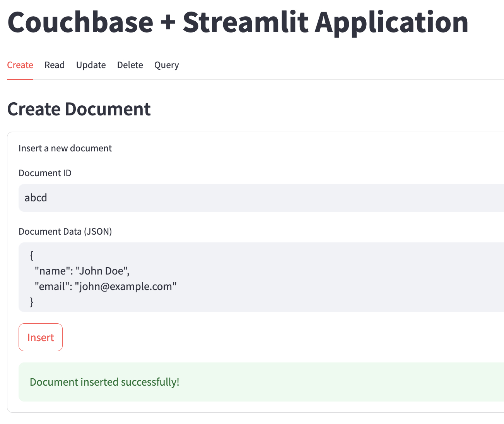Go to the Delete tab

click(x=130, y=65)
